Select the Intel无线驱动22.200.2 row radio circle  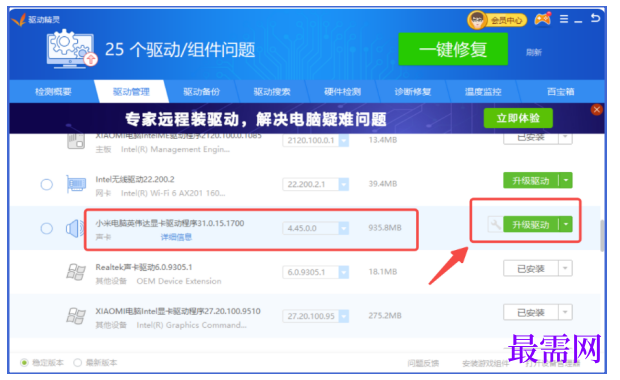point(47,184)
